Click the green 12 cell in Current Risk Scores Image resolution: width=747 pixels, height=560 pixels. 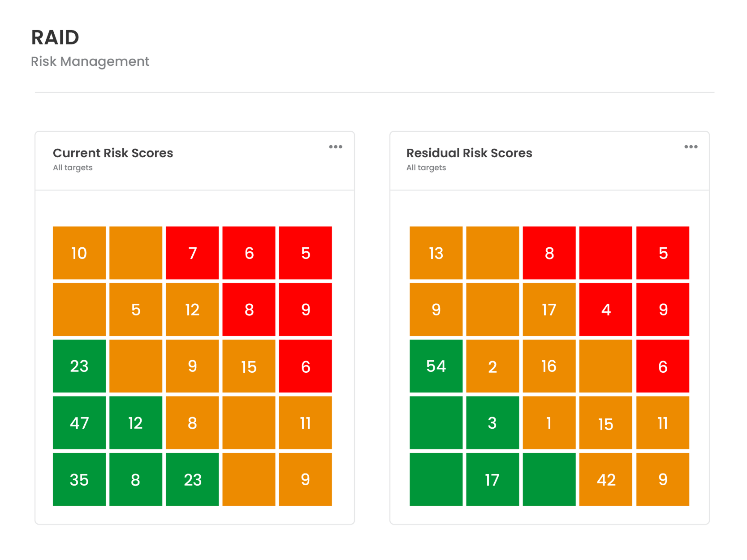tap(135, 422)
